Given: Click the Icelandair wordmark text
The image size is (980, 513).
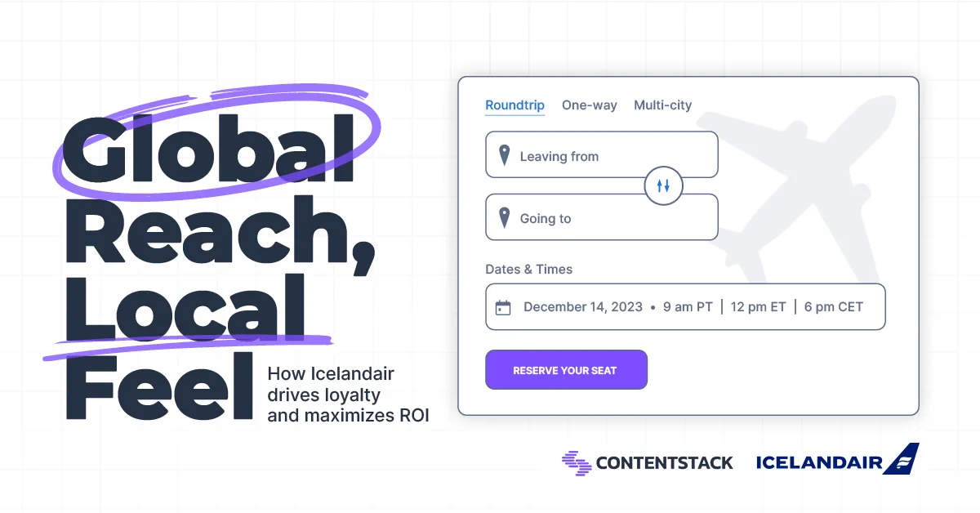Looking at the screenshot, I should click(818, 463).
